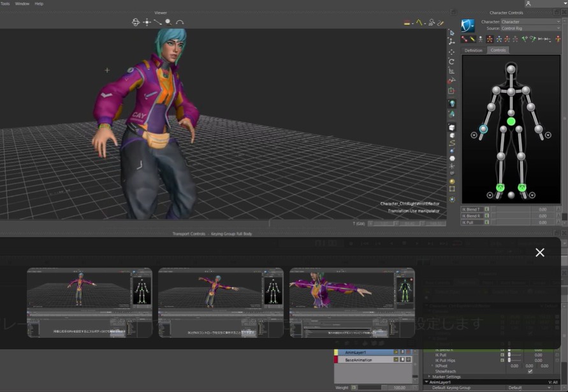Image resolution: width=568 pixels, height=392 pixels.
Task: Toggle mute icon on BaseAnimation layer
Action: (408, 359)
